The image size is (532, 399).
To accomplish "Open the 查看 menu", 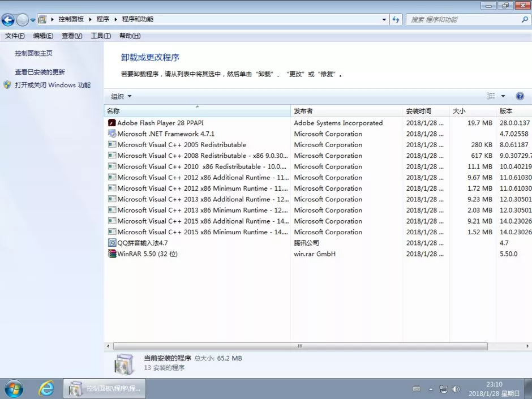I will [x=71, y=36].
